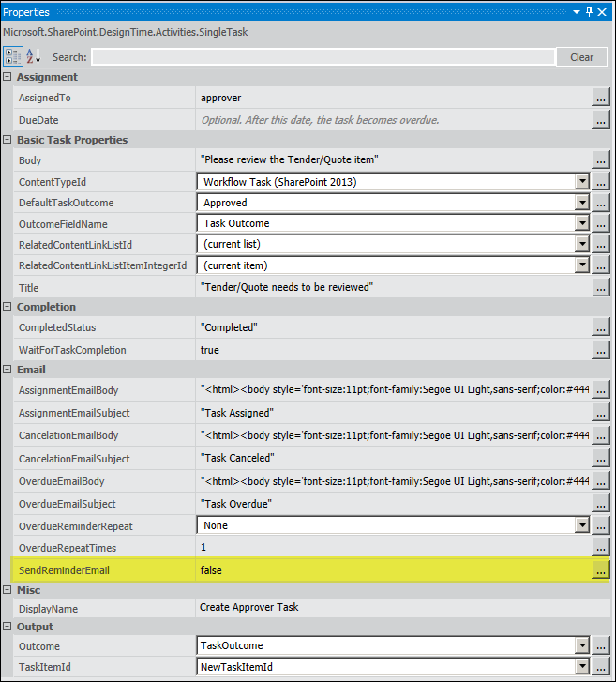Edit AssignmentEmailSubject value 'Task Assigned'
The height and width of the screenshot is (682, 616).
(237, 413)
